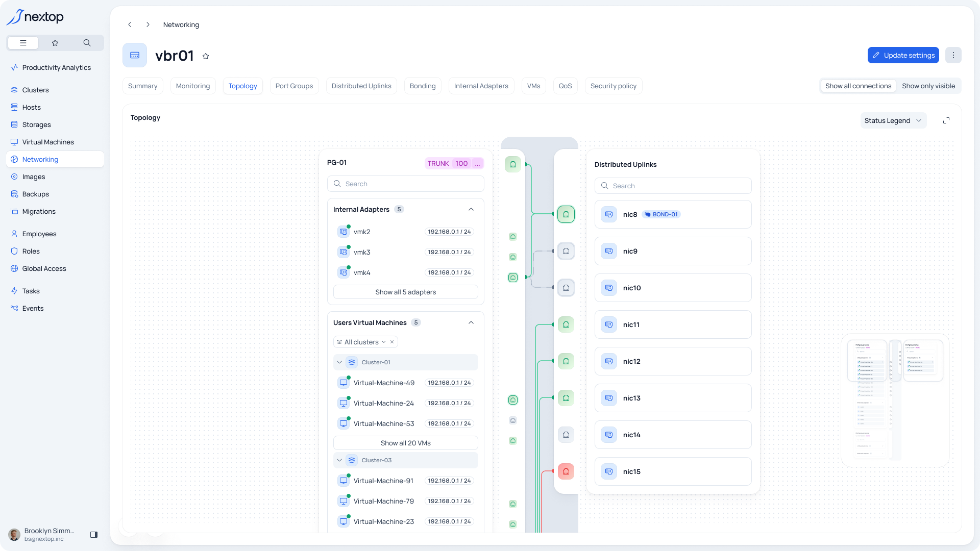Screen dimensions: 980x551
Task: Click the nic8 adapter icon
Action: coord(609,214)
